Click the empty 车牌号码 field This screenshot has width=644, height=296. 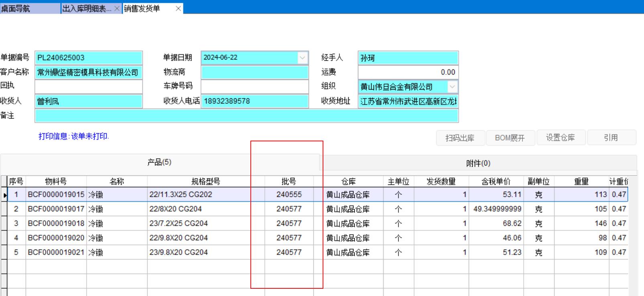[254, 87]
